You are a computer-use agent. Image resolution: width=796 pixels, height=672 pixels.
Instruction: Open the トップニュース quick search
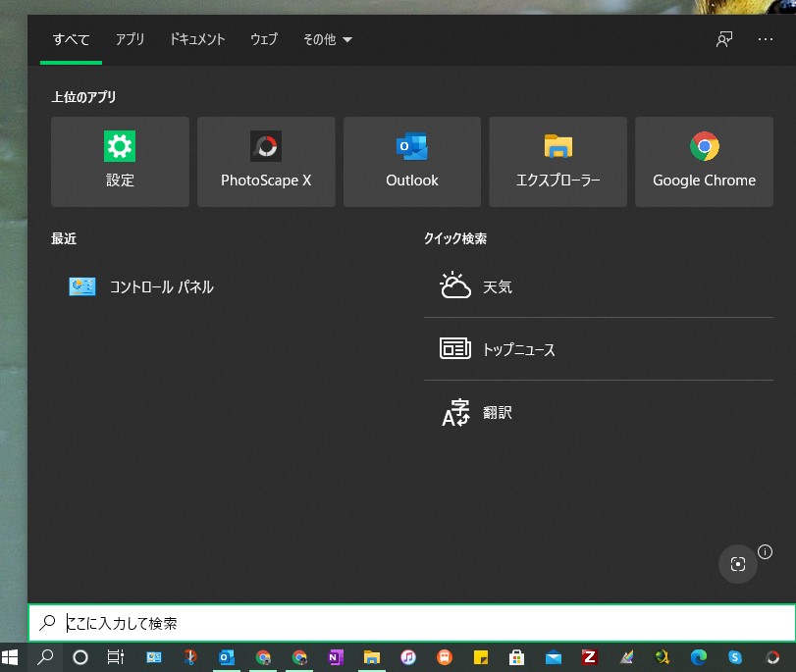pos(599,349)
